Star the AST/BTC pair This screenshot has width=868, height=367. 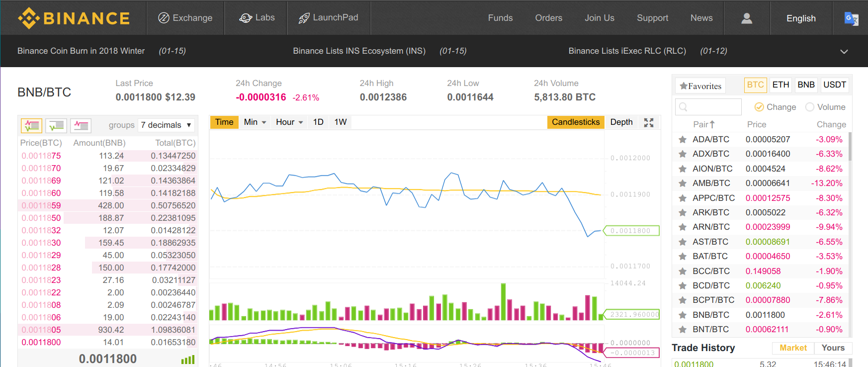tap(683, 242)
